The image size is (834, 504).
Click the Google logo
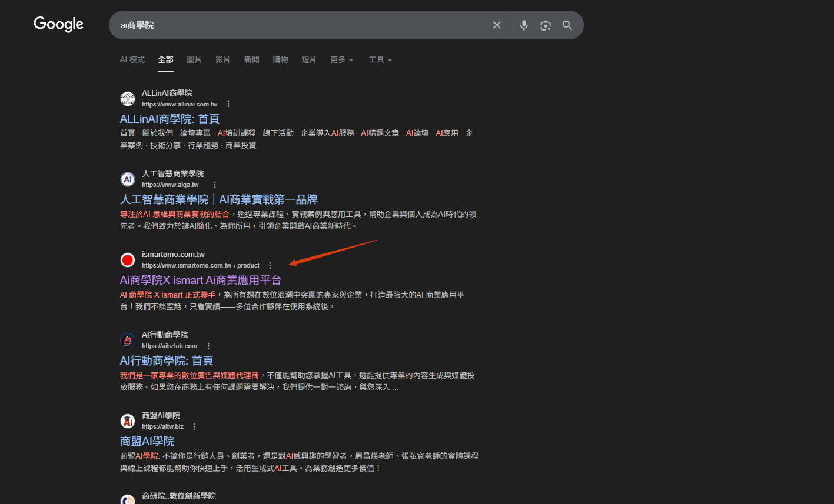point(58,24)
